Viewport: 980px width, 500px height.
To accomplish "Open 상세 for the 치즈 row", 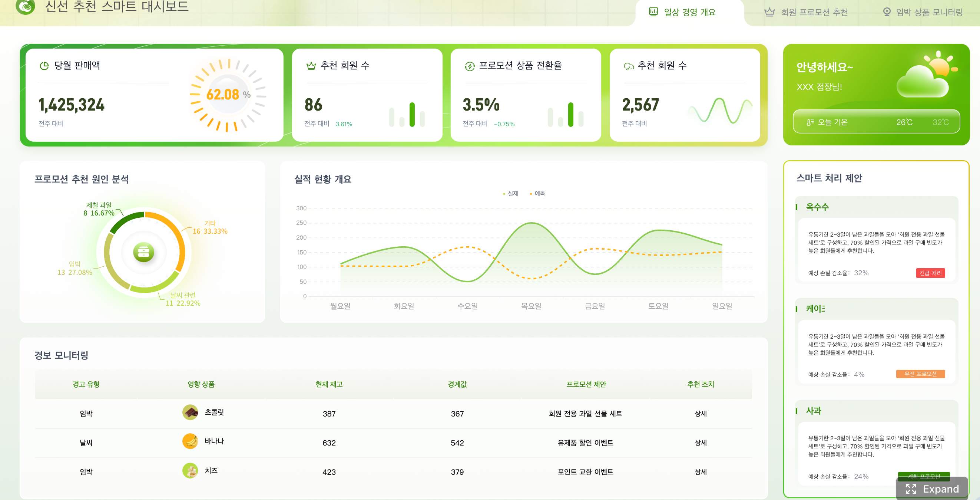I will 701,472.
